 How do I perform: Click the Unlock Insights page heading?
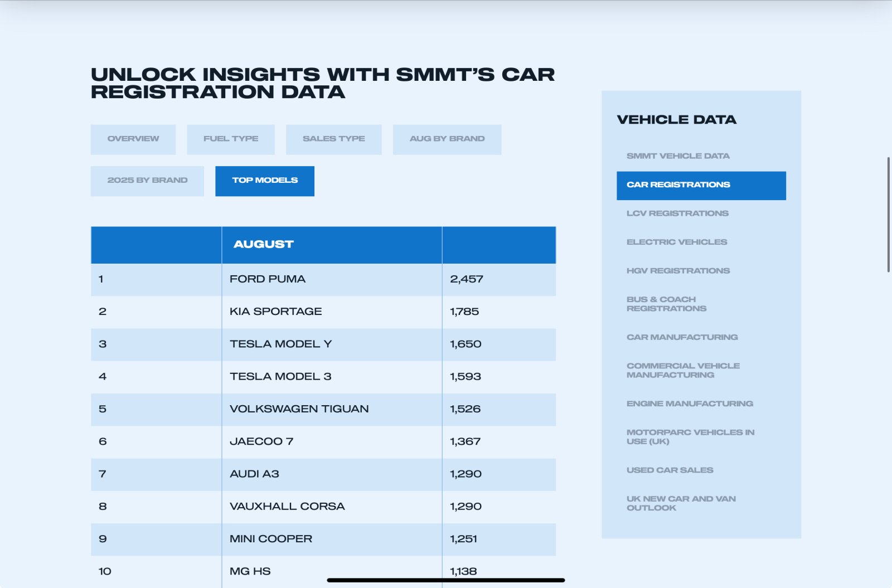323,83
